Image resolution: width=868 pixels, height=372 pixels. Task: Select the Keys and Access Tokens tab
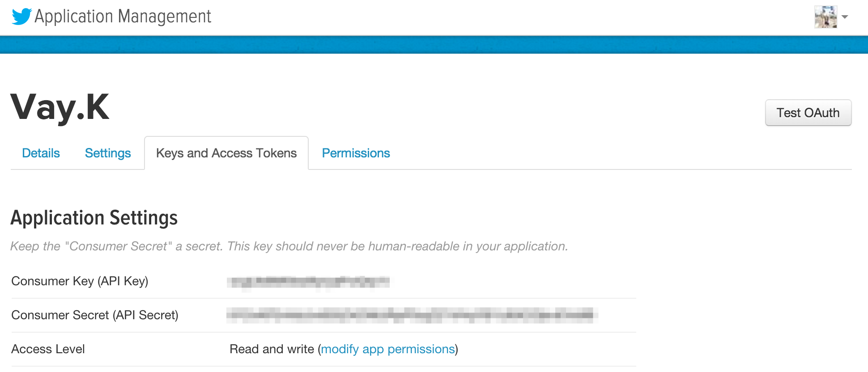point(226,153)
